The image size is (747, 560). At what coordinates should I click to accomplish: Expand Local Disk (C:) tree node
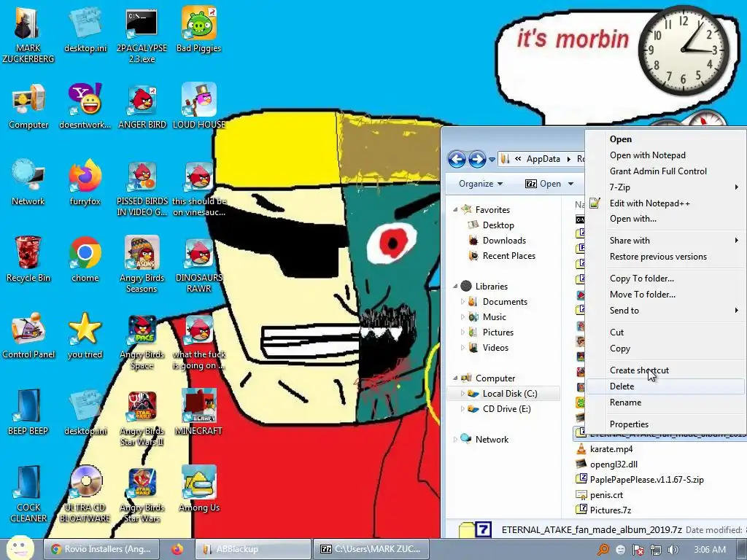tap(462, 393)
